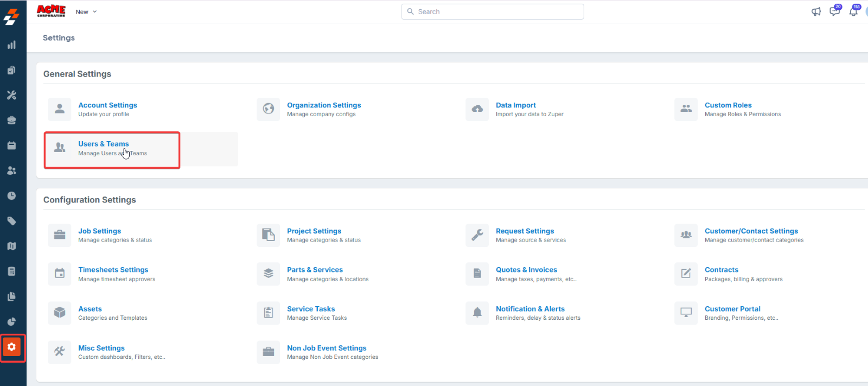This screenshot has height=386, width=868.
Task: Click the Search input field
Action: point(493,11)
